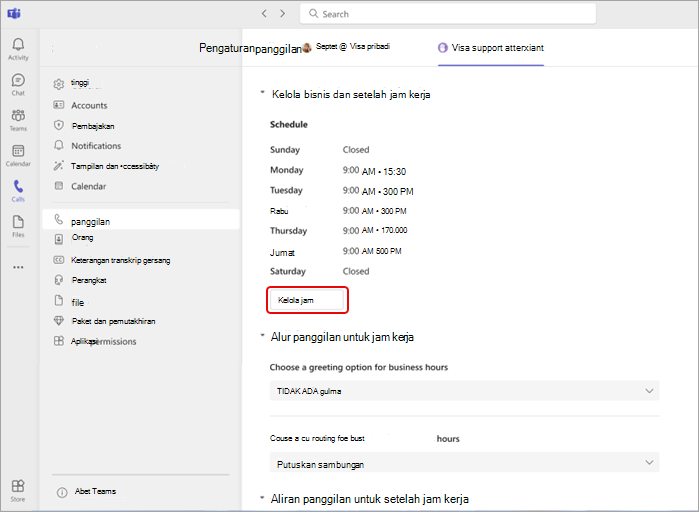The image size is (699, 512).
Task: Click the headset icon beside Perangkat
Action: pos(59,280)
